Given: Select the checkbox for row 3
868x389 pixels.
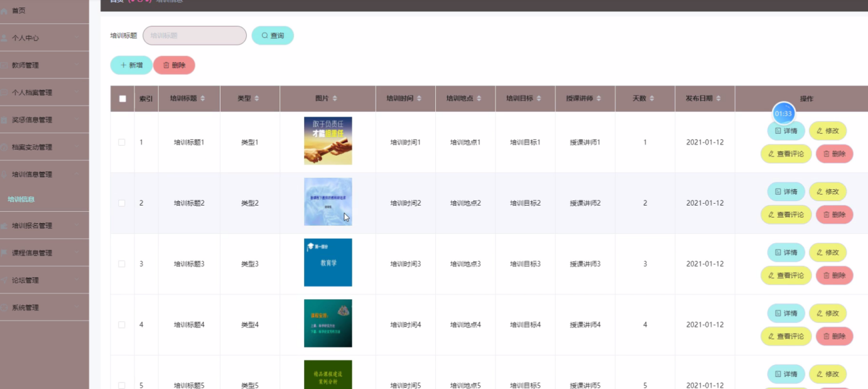Looking at the screenshot, I should (122, 264).
